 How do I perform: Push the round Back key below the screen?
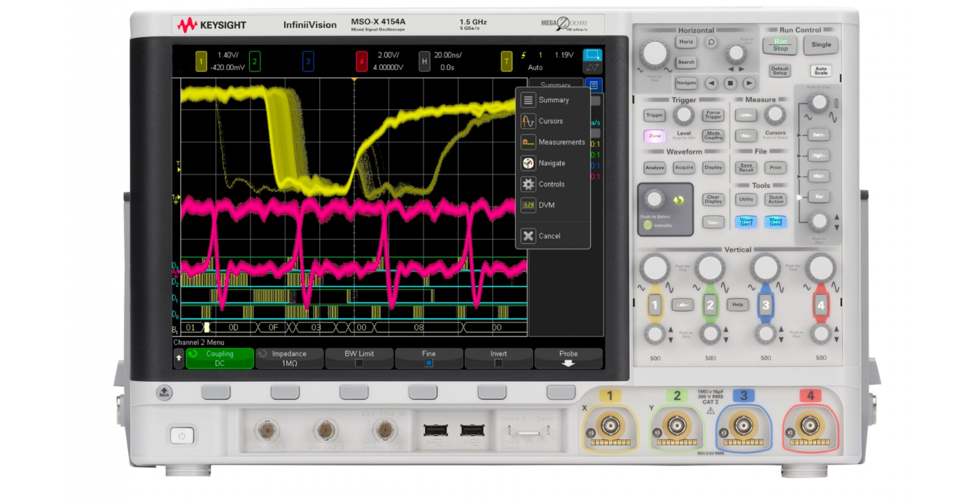tap(165, 393)
